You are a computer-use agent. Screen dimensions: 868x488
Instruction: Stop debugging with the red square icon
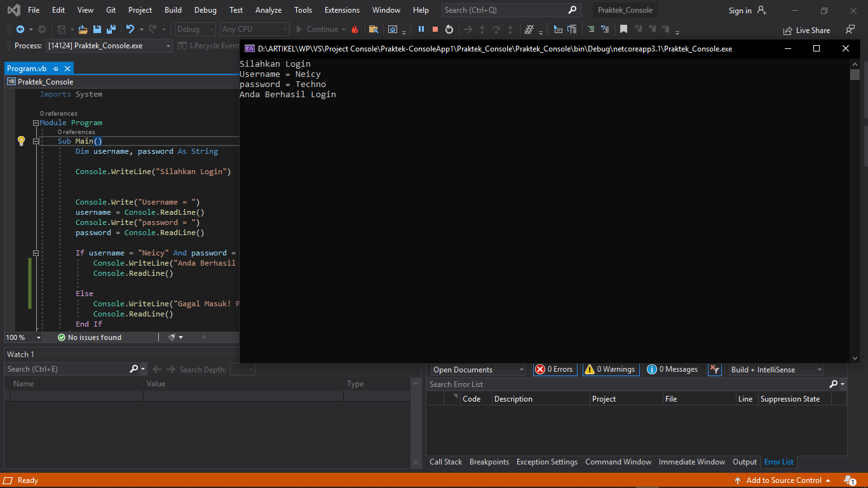coord(435,29)
